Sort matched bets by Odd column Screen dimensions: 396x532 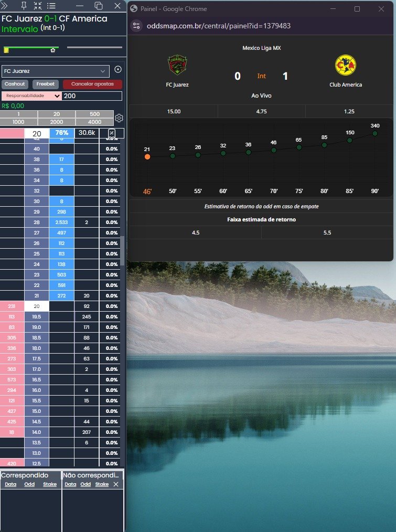point(29,484)
